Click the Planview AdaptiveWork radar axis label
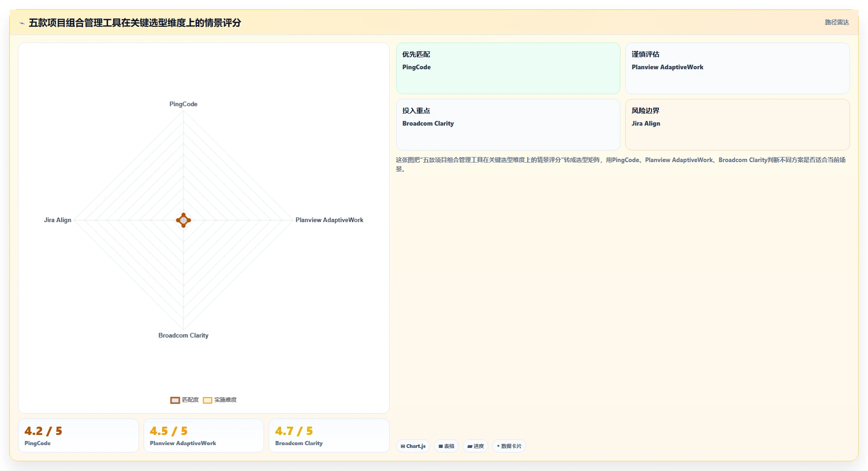Screen dimensions: 868x471 click(329, 220)
